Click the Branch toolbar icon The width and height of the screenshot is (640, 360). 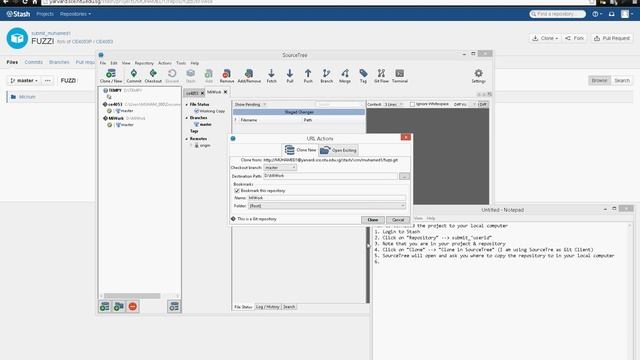tap(326, 76)
